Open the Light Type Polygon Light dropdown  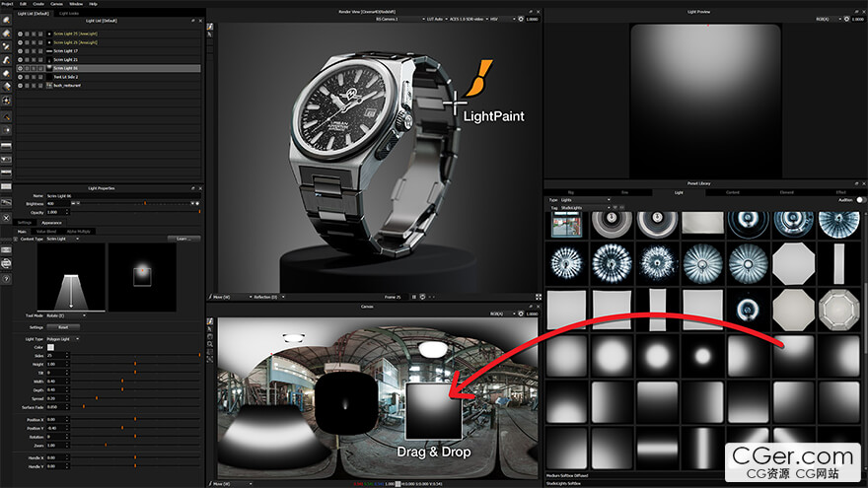[65, 338]
